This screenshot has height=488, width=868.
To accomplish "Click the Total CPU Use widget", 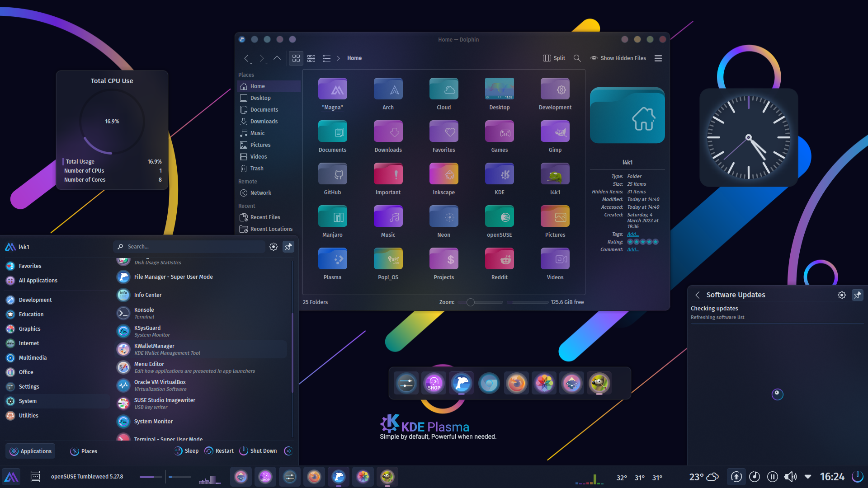I will tap(112, 130).
